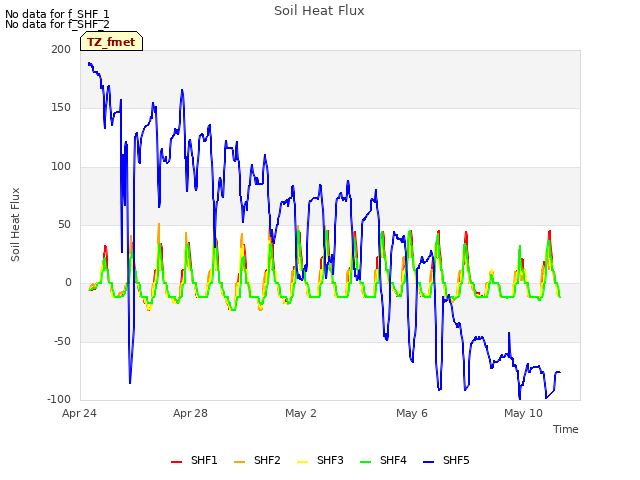Toggle SHF5 series in the legend
The width and height of the screenshot is (640, 480).
pyautogui.click(x=446, y=460)
